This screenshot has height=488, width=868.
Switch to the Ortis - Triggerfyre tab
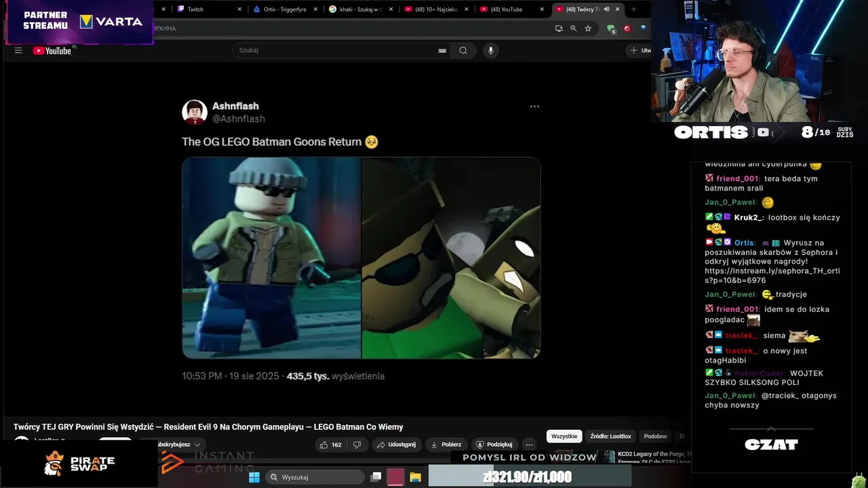pos(285,9)
